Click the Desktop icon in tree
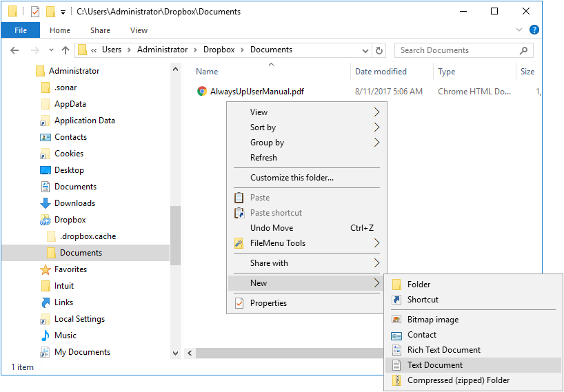 (x=46, y=170)
